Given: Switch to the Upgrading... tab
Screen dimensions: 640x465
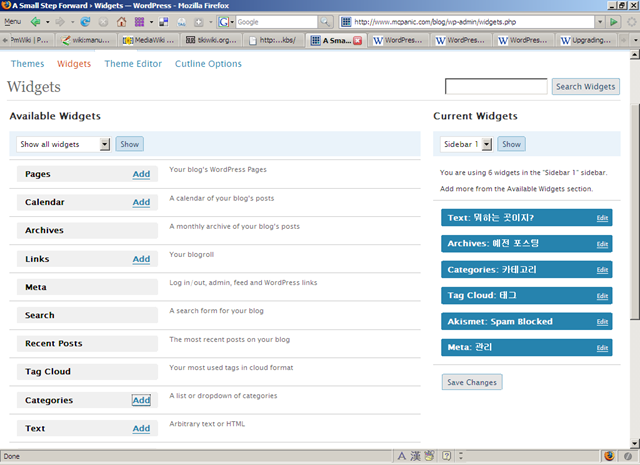Looking at the screenshot, I should click(586, 40).
